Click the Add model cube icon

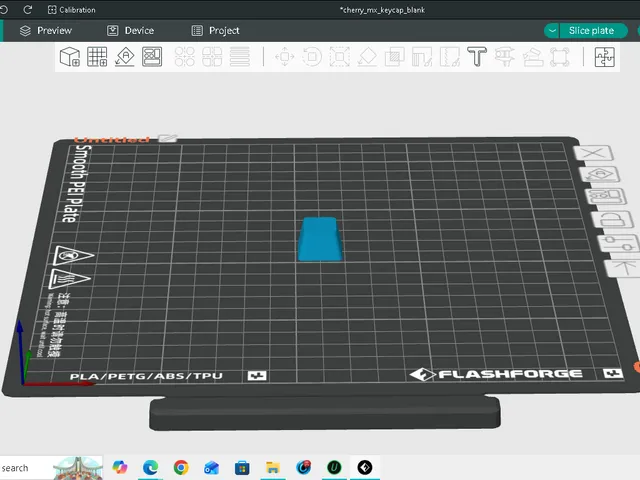point(70,57)
